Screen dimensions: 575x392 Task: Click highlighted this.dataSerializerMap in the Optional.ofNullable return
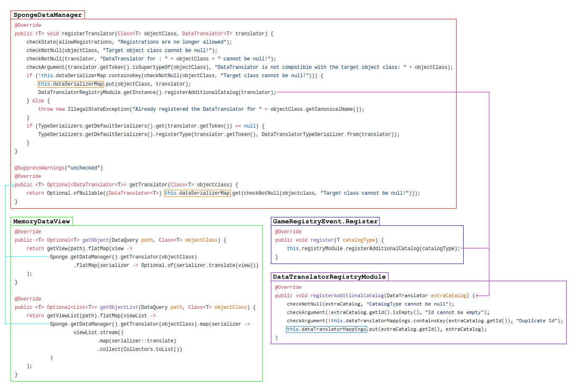click(197, 193)
